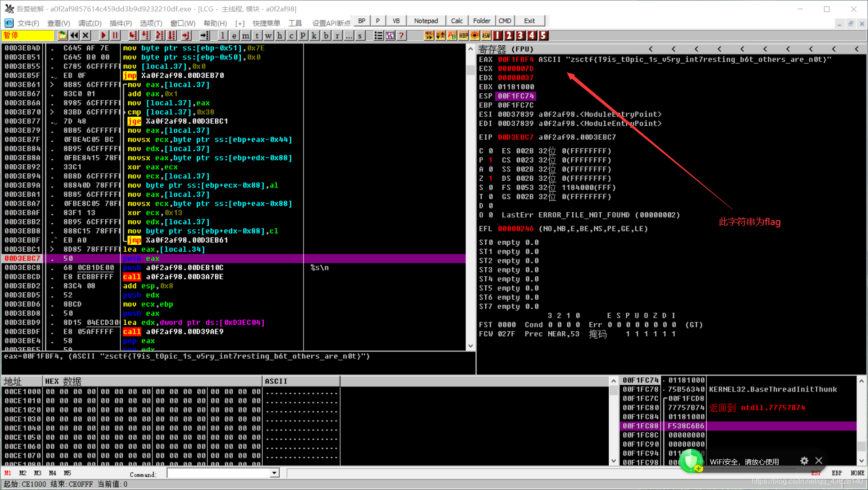Click the red number 1 toolbar button
This screenshot has width=868, height=490.
click(498, 35)
